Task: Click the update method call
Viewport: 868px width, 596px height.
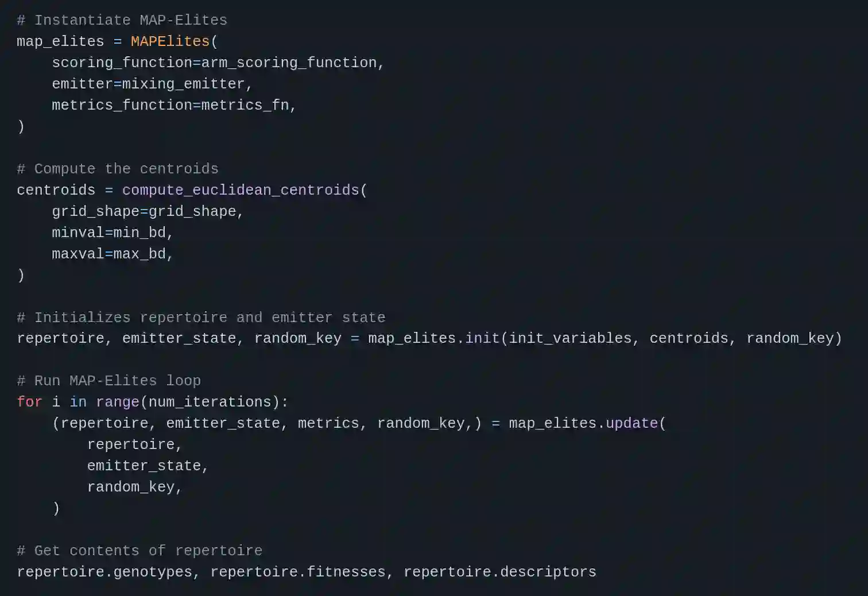Action: pyautogui.click(x=631, y=424)
